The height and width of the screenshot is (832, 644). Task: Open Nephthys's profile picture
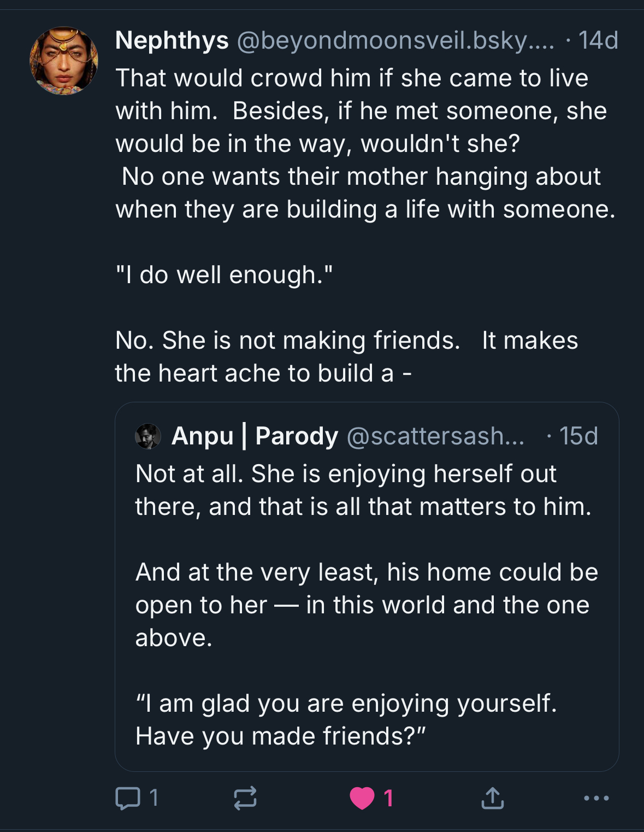[64, 61]
